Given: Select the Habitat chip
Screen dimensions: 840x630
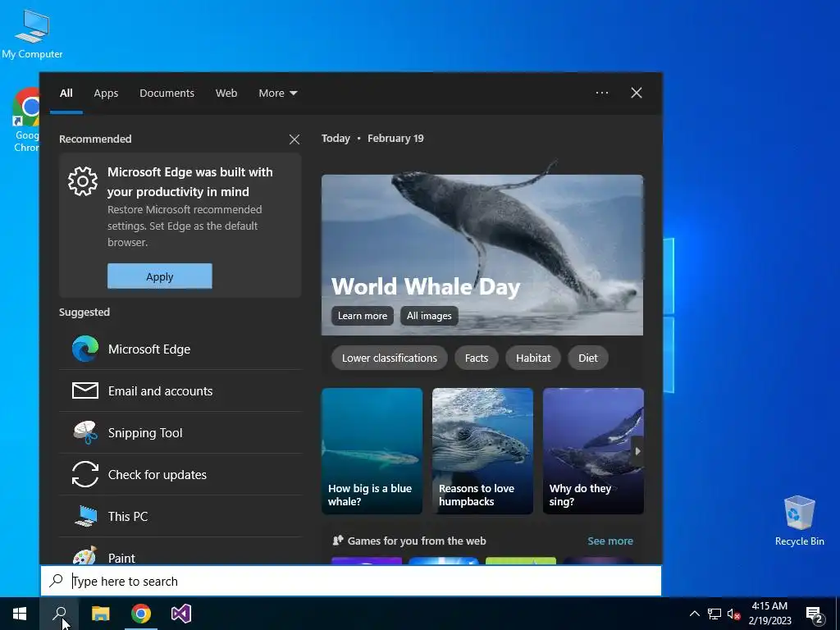Looking at the screenshot, I should click(533, 358).
